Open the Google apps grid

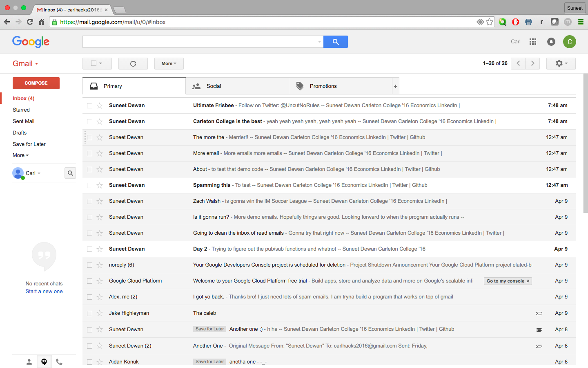[533, 42]
